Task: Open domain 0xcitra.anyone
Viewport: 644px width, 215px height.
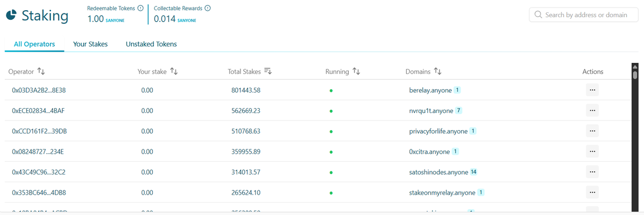Action: click(429, 152)
